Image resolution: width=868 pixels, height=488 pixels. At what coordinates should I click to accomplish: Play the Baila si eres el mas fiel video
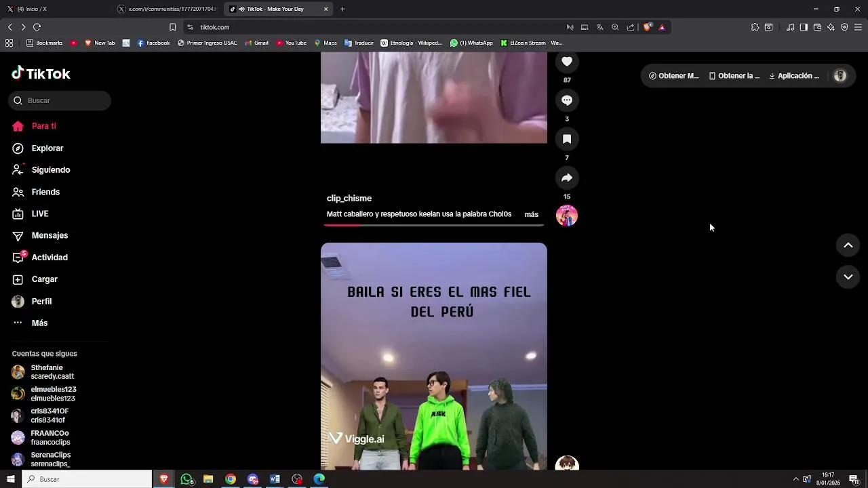(x=434, y=357)
